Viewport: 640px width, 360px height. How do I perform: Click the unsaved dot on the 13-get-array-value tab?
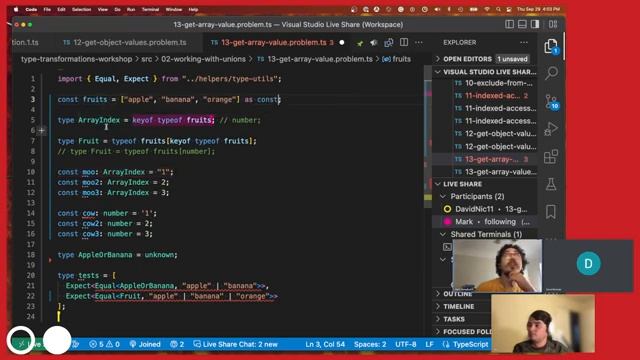pyautogui.click(x=342, y=42)
